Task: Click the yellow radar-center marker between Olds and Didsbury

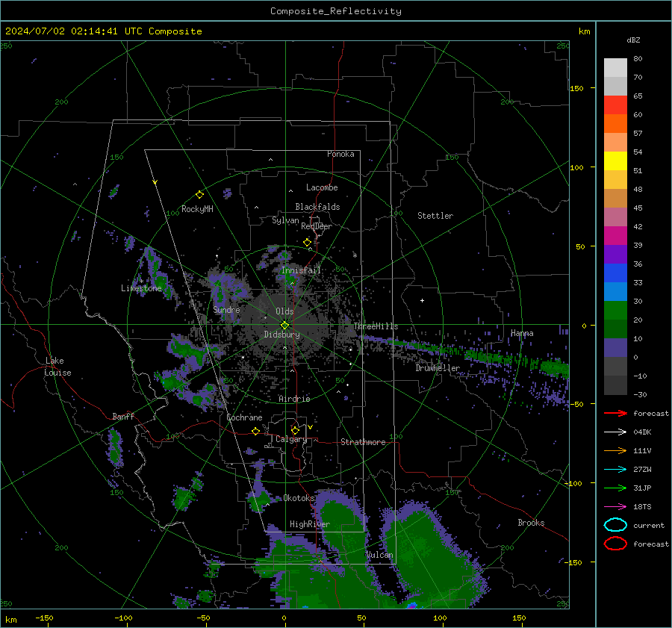Action: click(x=284, y=326)
